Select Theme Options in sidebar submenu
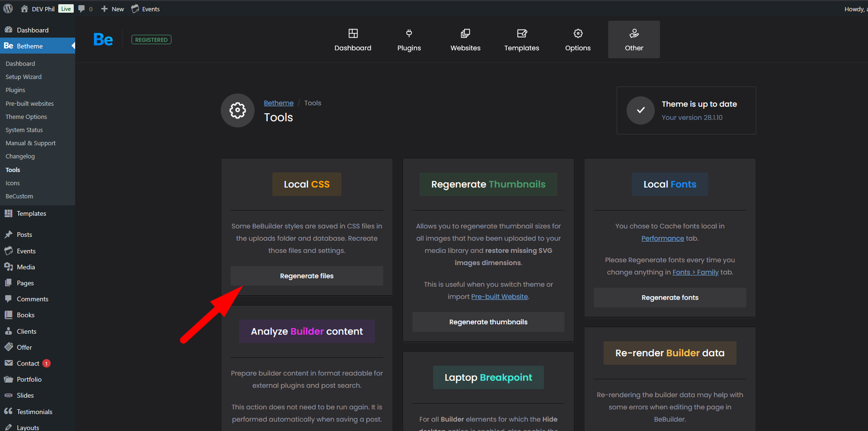This screenshot has width=868, height=431. click(x=26, y=117)
